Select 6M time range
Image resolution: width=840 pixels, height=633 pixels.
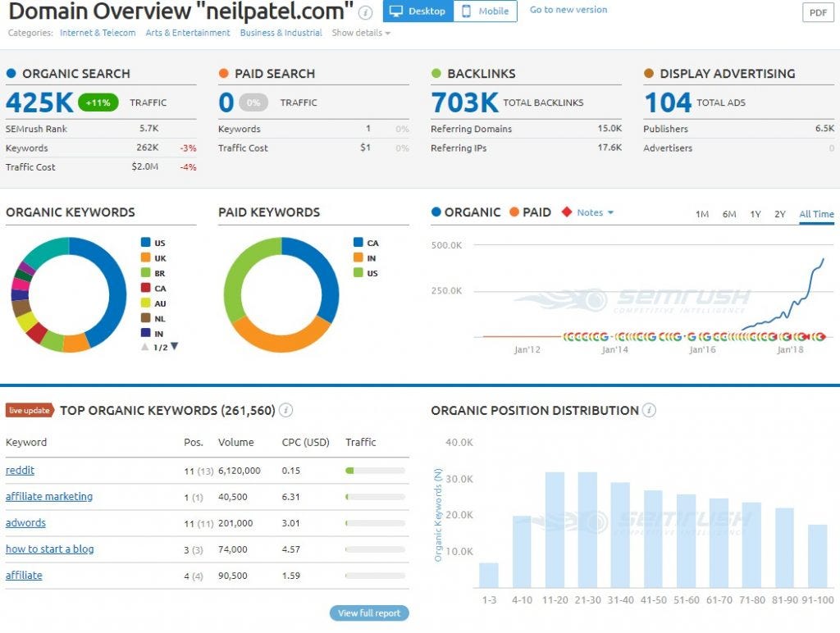(729, 214)
